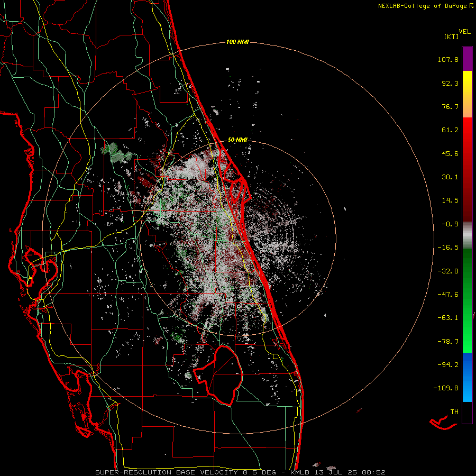Click the VEL label above the color bar

[x=464, y=32]
